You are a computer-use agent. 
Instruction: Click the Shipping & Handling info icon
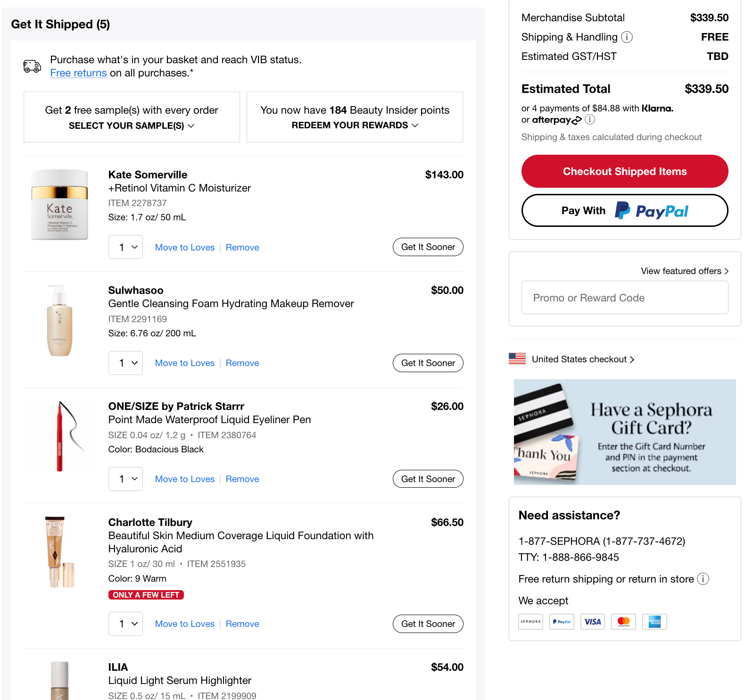click(627, 37)
